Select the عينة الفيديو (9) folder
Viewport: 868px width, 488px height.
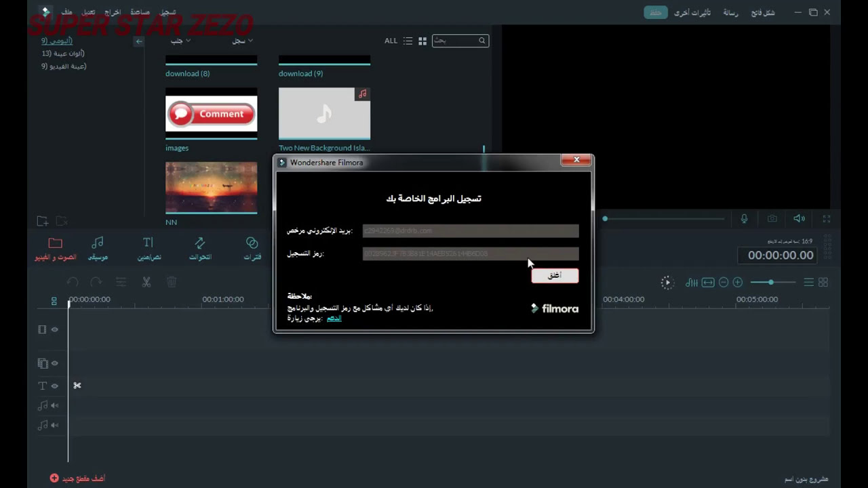(64, 66)
